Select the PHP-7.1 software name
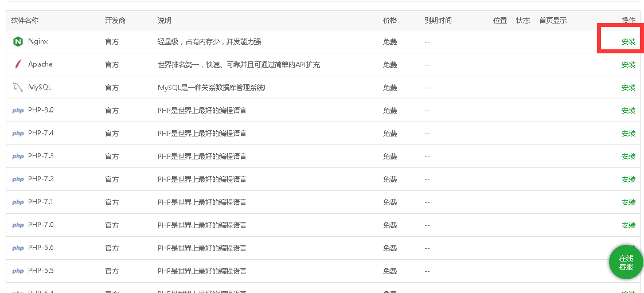 41,202
